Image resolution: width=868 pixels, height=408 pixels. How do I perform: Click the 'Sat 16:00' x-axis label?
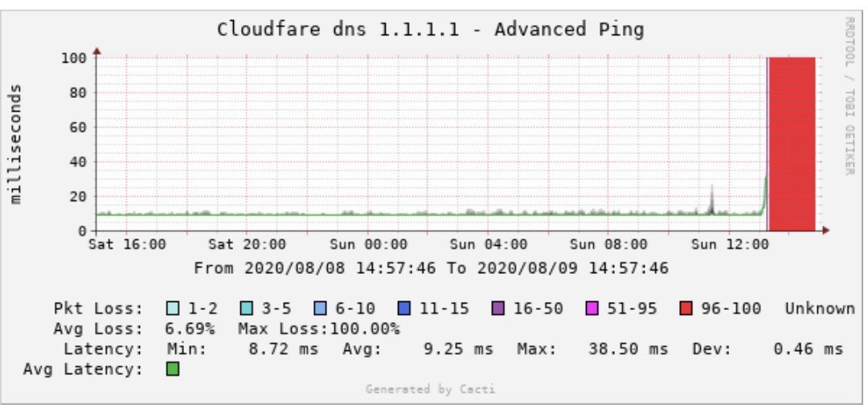point(127,244)
